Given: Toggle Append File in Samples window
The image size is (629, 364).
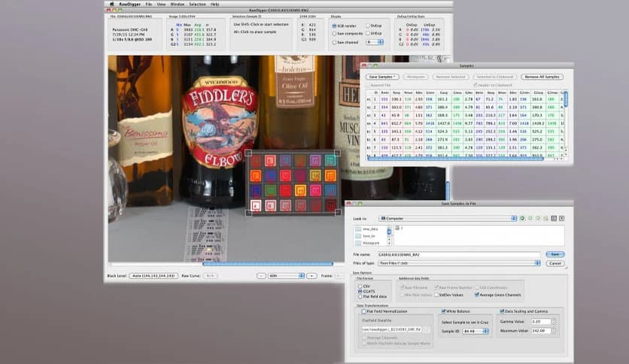Looking at the screenshot, I should click(x=368, y=86).
